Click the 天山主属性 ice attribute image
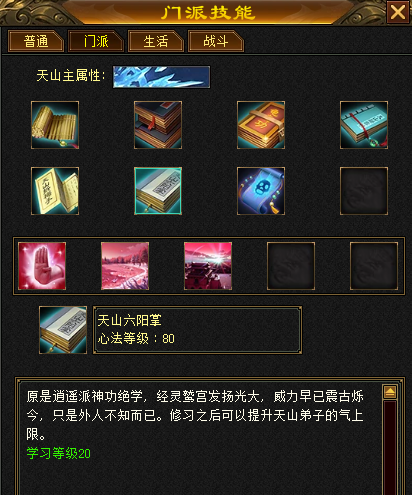 (x=161, y=77)
